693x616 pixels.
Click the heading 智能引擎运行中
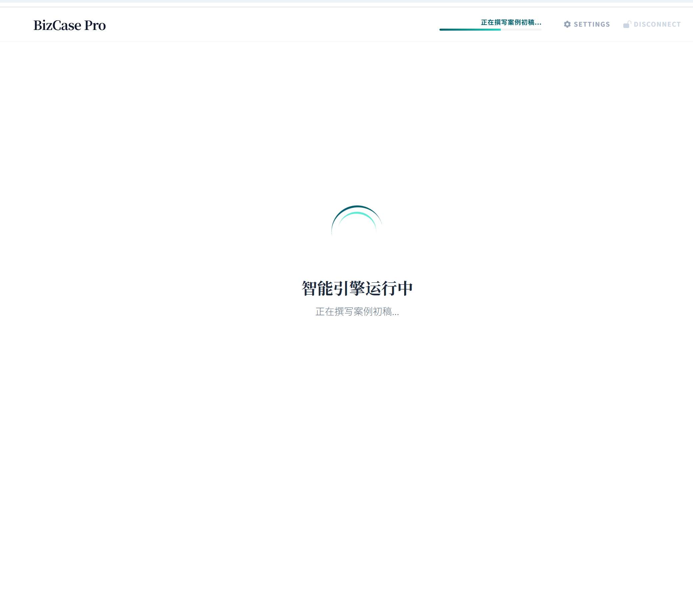357,288
